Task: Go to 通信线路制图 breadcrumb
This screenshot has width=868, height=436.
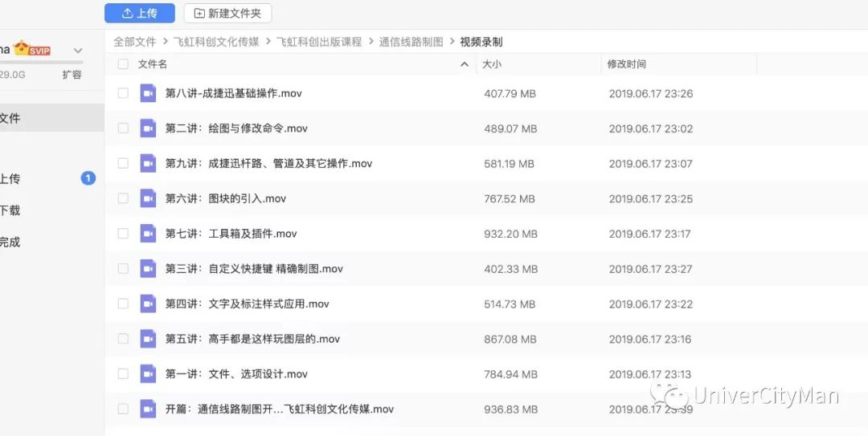Action: 411,42
